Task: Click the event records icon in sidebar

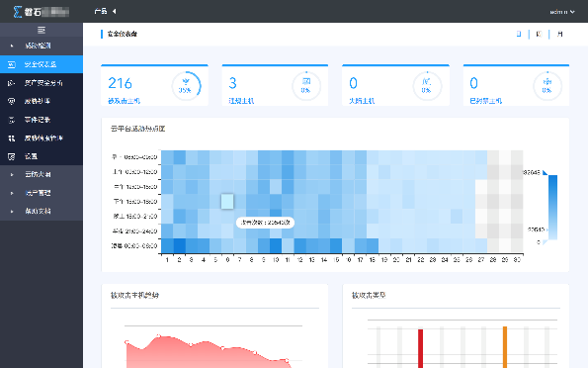Action: [12, 120]
